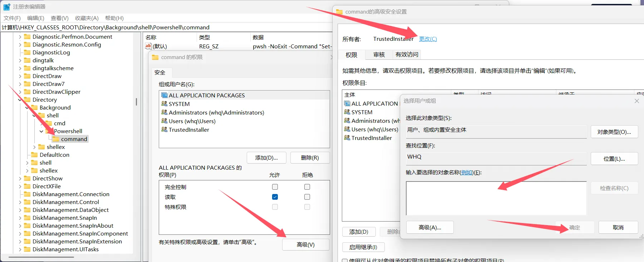This screenshot has height=262, width=644.
Task: Open the 收藏夹(A) menu
Action: [x=87, y=18]
